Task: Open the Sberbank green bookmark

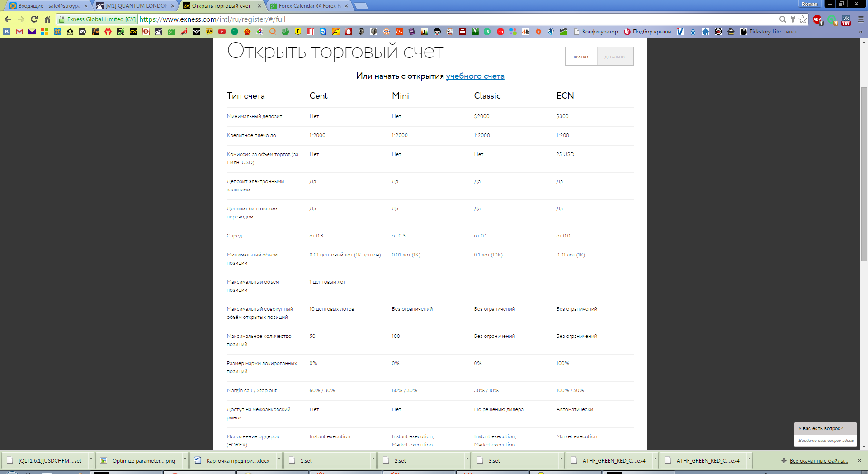Action: [285, 32]
